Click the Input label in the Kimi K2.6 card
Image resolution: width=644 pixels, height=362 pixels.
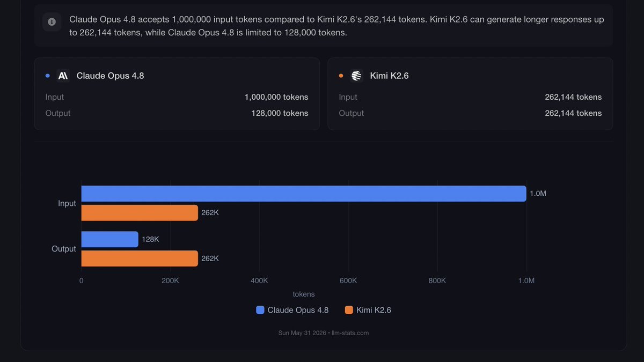point(348,97)
